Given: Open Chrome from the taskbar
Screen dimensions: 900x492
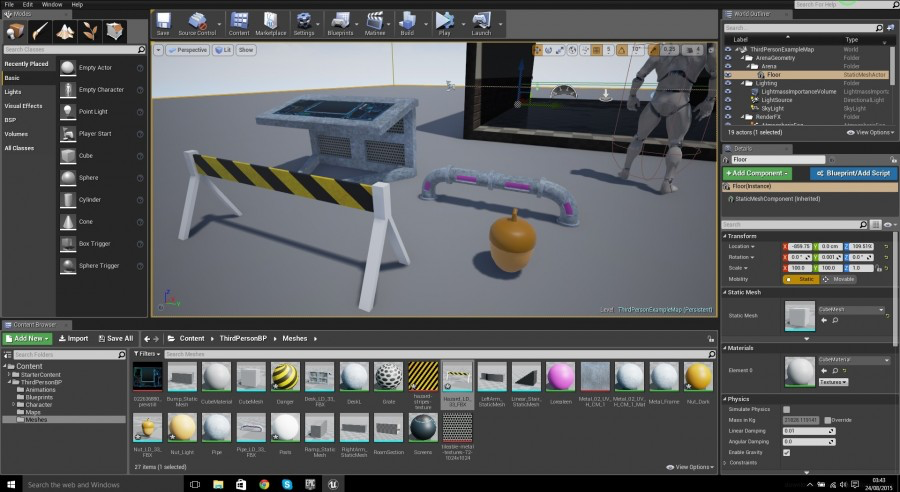Looking at the screenshot, I should pyautogui.click(x=264, y=484).
